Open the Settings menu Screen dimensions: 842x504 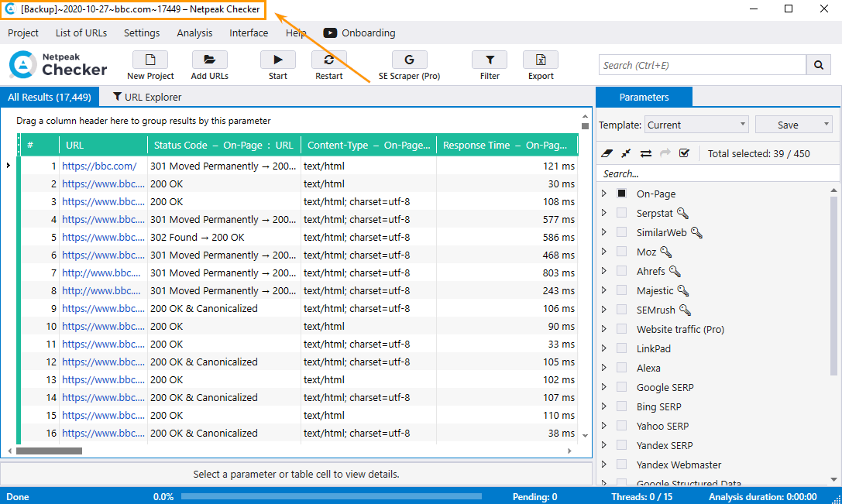[142, 33]
